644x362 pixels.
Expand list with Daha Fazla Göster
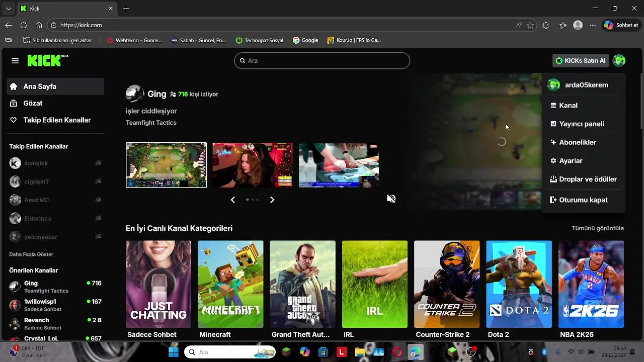pos(31,254)
